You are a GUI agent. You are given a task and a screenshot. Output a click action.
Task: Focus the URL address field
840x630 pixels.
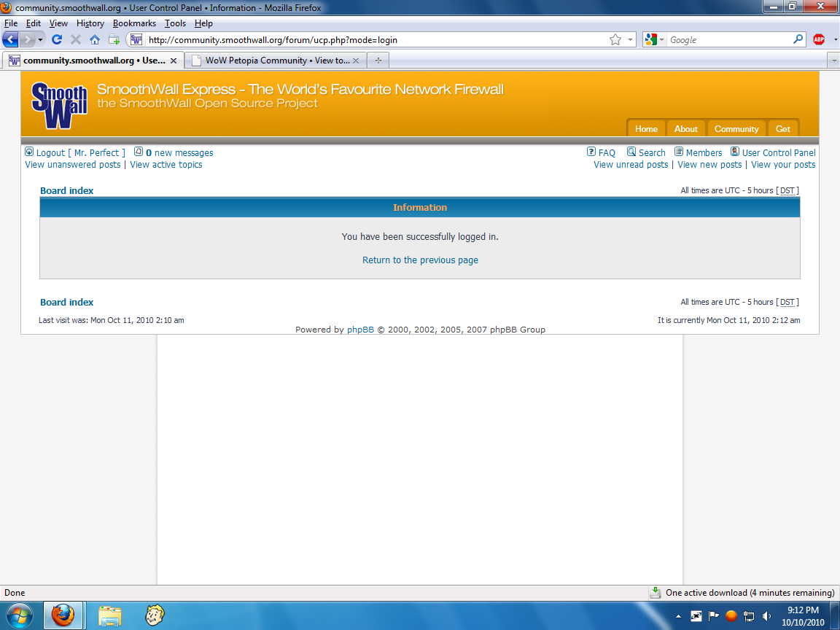coord(376,39)
